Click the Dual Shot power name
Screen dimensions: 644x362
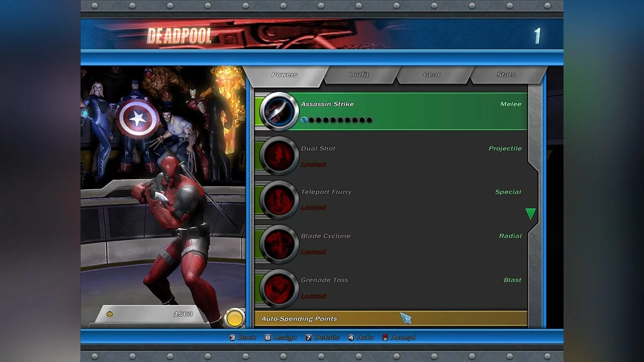pyautogui.click(x=318, y=149)
